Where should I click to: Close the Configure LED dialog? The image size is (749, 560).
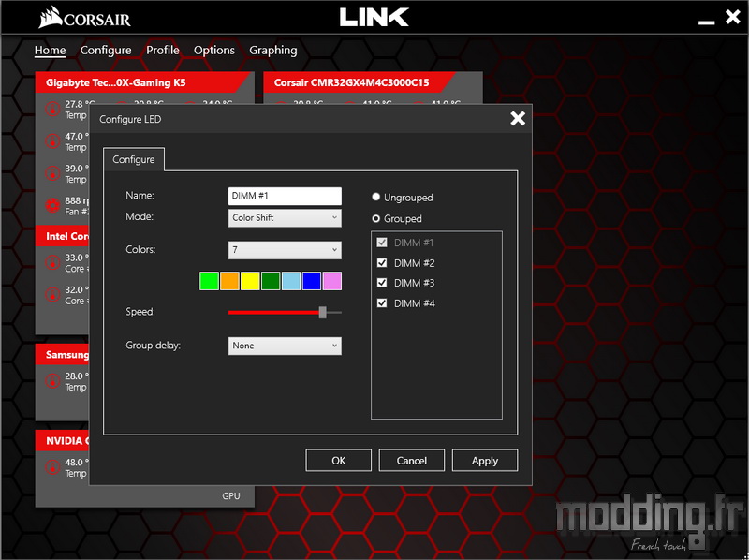[518, 119]
